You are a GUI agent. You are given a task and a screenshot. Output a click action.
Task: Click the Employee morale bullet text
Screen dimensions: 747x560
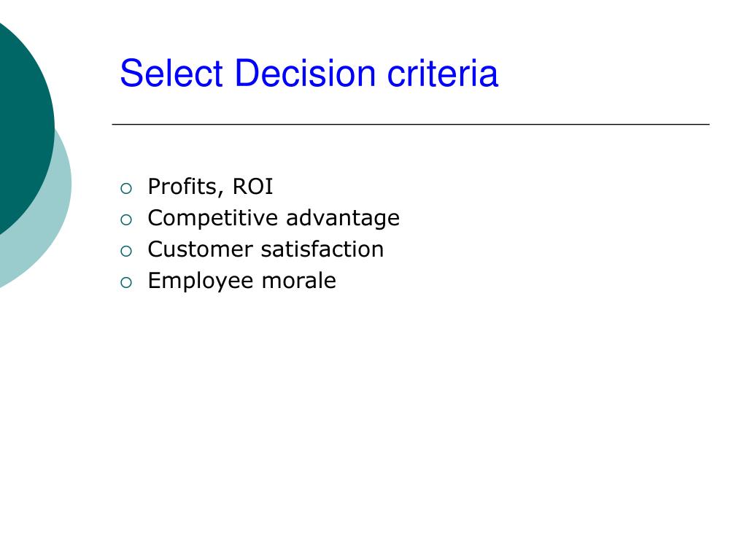pyautogui.click(x=241, y=281)
